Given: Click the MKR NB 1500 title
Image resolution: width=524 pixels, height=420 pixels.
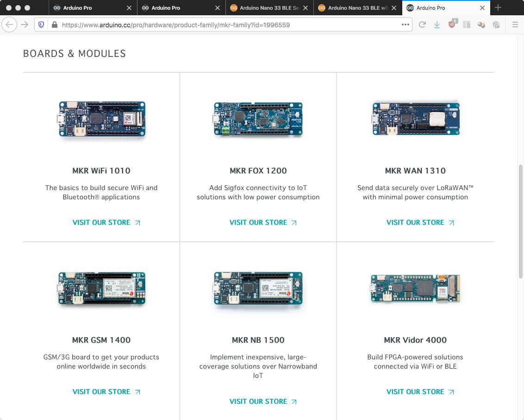Looking at the screenshot, I should (x=258, y=340).
